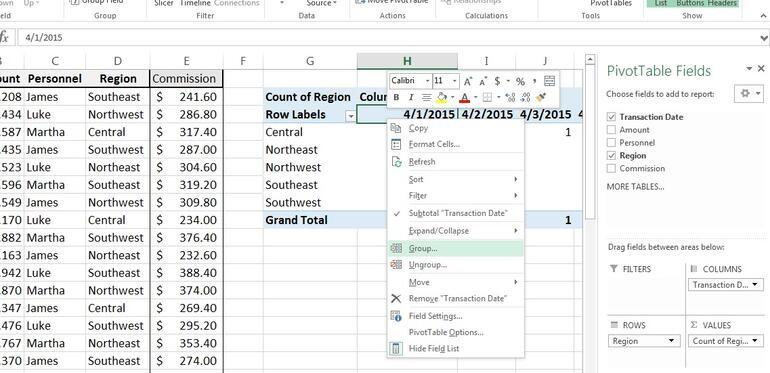The width and height of the screenshot is (770, 373).
Task: Click Decrease Font Size icon
Action: [483, 81]
